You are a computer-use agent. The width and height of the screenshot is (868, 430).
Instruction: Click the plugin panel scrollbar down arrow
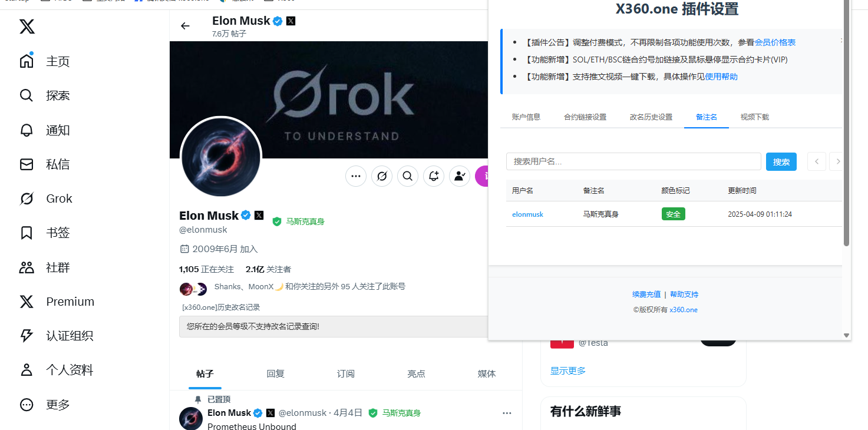[x=847, y=335]
